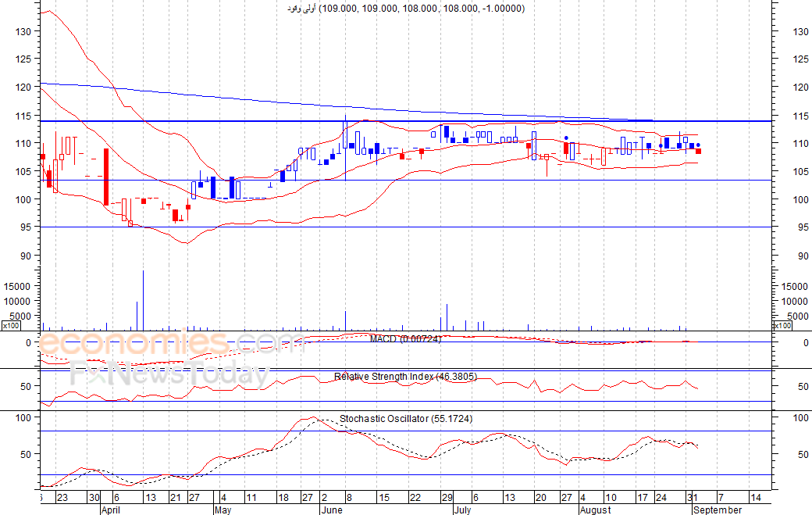Click the Stochastic 100 label on left axis
Image resolution: width=812 pixels, height=515 pixels.
[x=24, y=417]
